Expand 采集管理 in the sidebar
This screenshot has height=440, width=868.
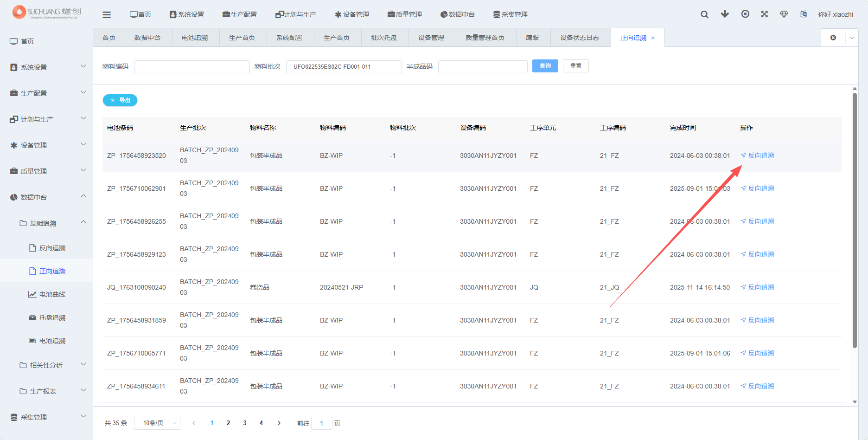coord(46,417)
